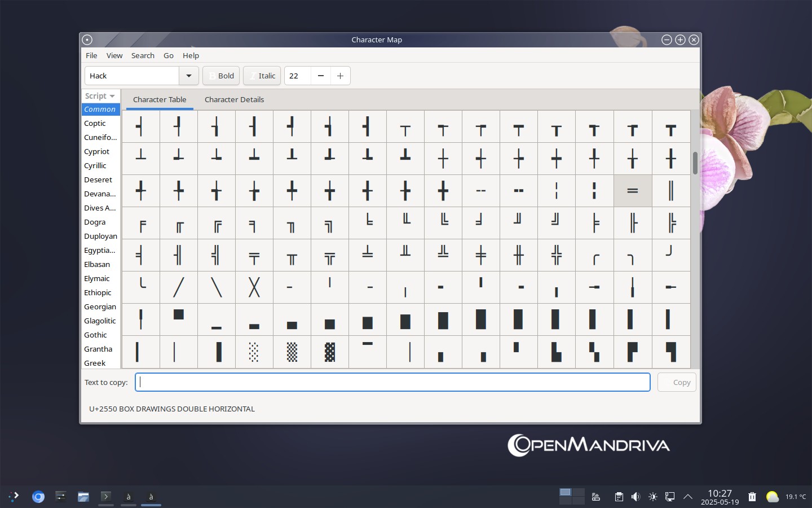This screenshot has height=508, width=812.
Task: Select the diagonal cross X box-drawing character
Action: 254,287
